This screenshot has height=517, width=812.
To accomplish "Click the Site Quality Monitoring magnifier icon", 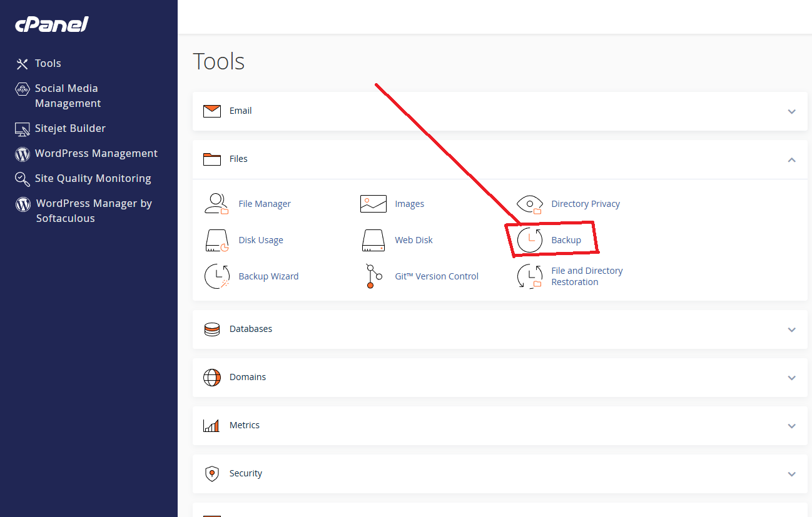I will point(23,179).
